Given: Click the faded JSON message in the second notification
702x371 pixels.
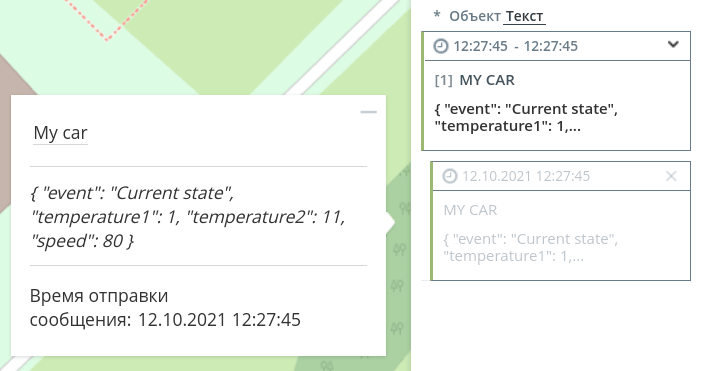Looking at the screenshot, I should [531, 247].
